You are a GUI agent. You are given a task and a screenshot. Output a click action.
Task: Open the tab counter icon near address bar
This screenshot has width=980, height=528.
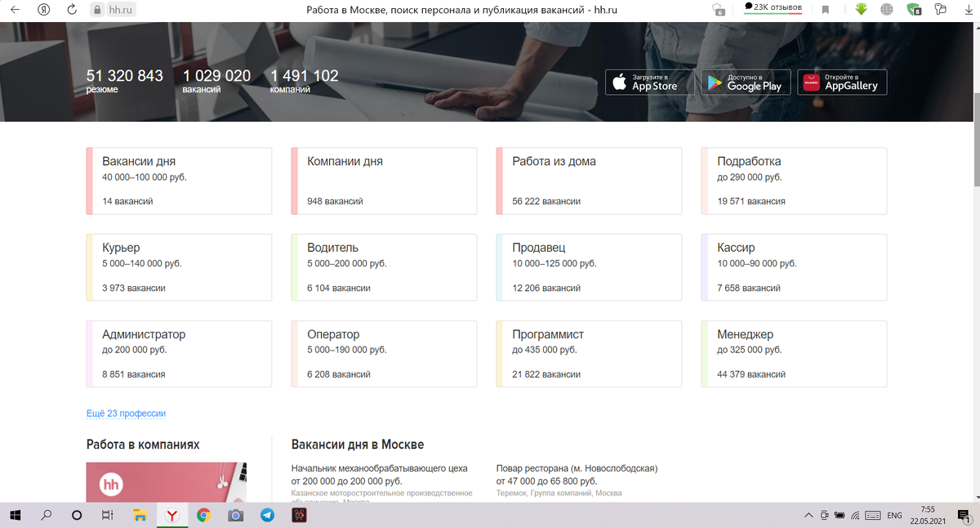(x=718, y=10)
